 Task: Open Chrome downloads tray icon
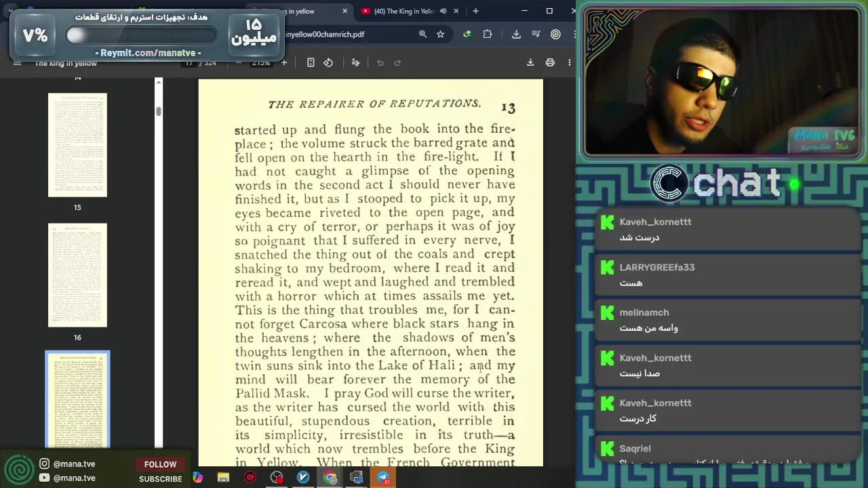[x=516, y=34]
